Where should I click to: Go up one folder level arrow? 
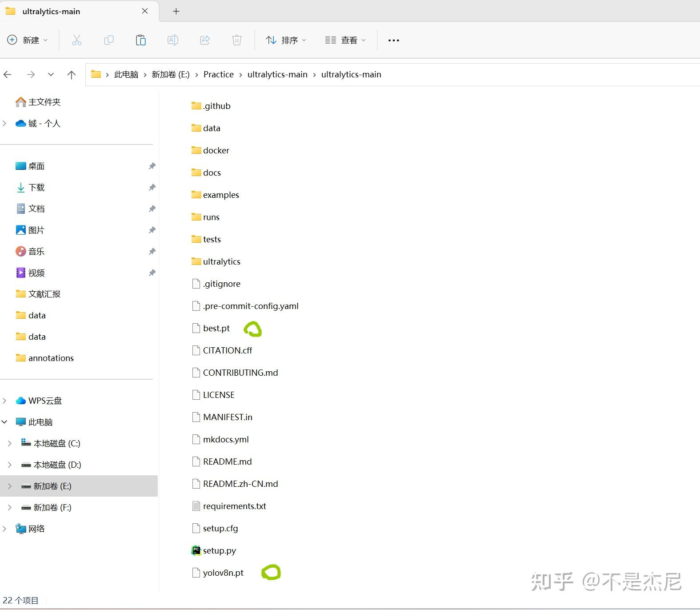click(x=71, y=75)
